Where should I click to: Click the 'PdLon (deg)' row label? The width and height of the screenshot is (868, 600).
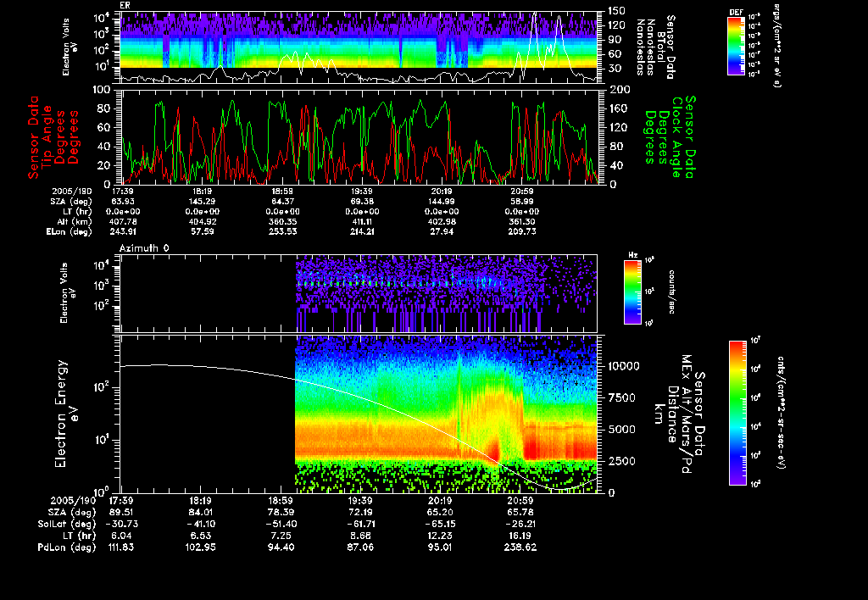(x=67, y=547)
